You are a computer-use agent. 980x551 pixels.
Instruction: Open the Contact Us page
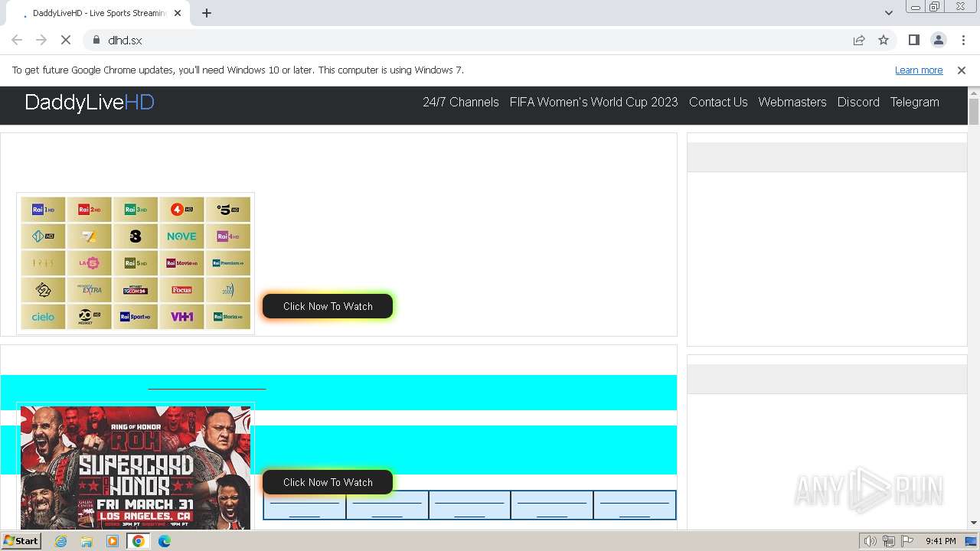coord(718,102)
